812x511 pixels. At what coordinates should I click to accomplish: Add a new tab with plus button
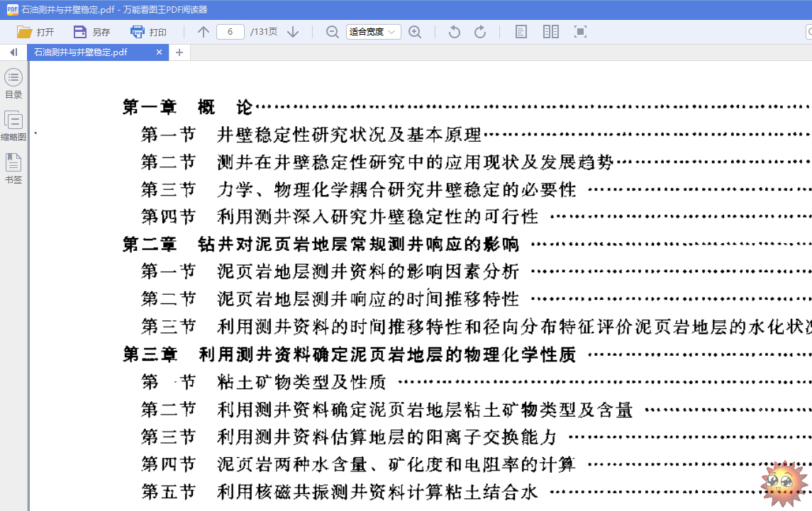(x=179, y=52)
